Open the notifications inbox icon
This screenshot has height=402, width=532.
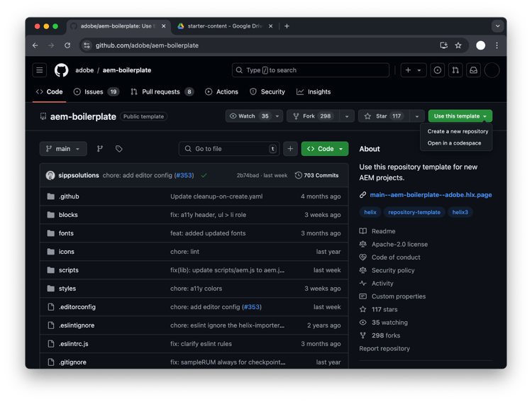[x=473, y=70]
